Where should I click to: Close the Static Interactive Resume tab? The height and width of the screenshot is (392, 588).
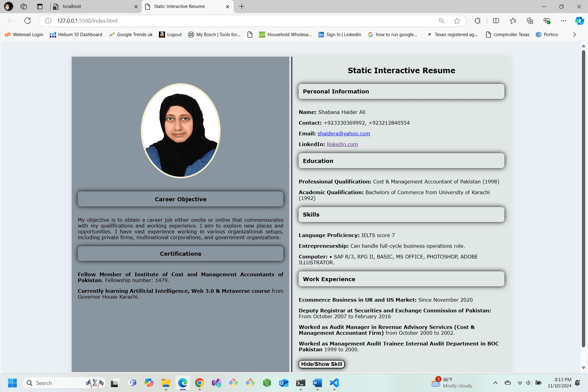pyautogui.click(x=228, y=7)
